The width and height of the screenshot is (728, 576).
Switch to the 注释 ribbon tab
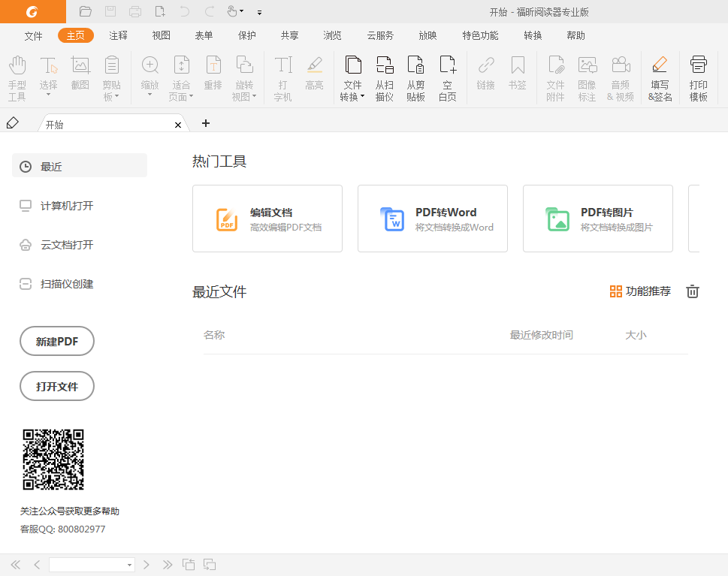118,35
